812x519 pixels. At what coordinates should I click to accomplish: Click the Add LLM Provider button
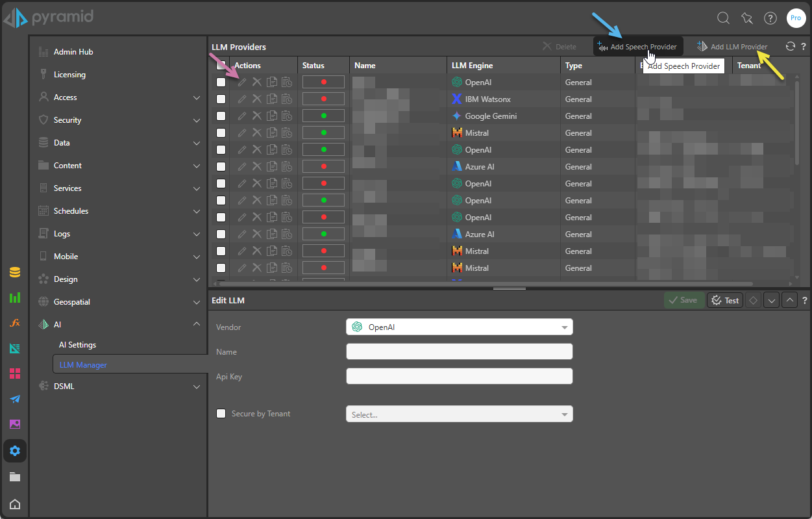[x=732, y=47]
